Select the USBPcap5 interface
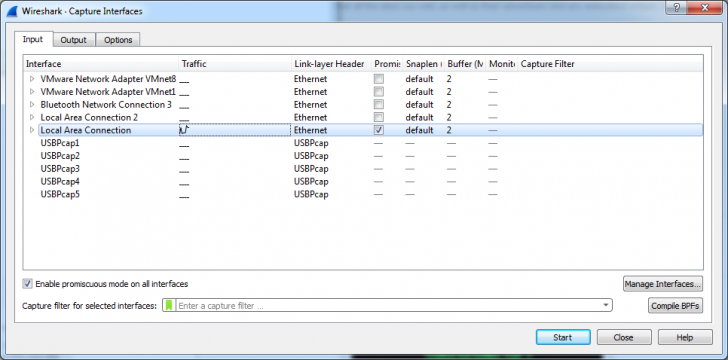 (x=60, y=194)
